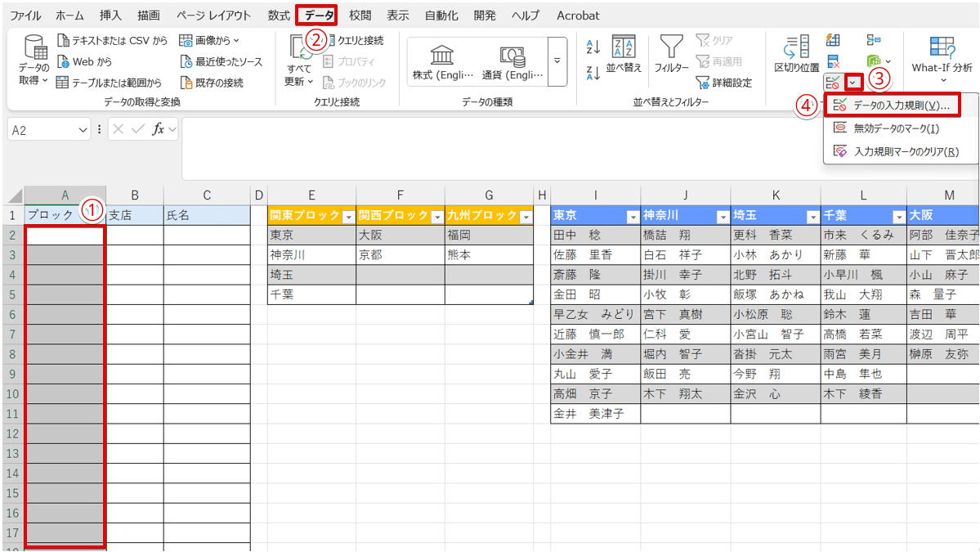Image resolution: width=980 pixels, height=552 pixels.
Task: Open the 関東ブロック column filter dropdown
Action: [348, 217]
